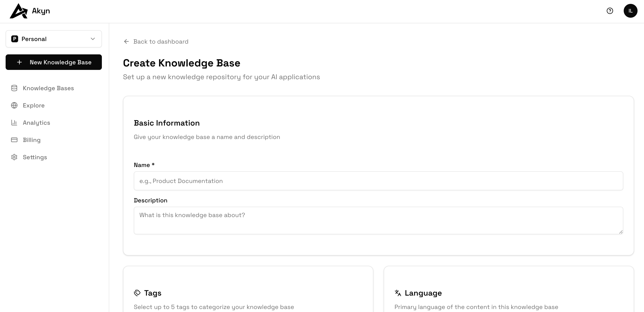Image resolution: width=644 pixels, height=312 pixels.
Task: Click the Language translate icon
Action: pos(398,293)
